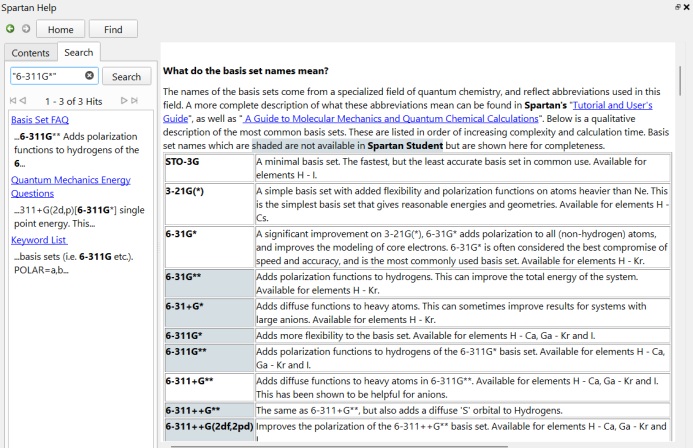
Task: Select the 6-311+G** table cell
Action: (209, 387)
